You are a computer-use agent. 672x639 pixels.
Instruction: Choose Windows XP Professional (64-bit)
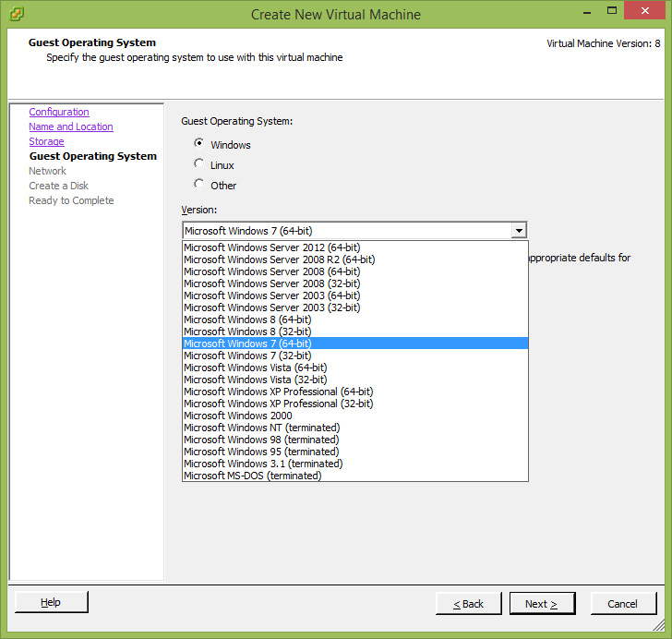click(354, 392)
